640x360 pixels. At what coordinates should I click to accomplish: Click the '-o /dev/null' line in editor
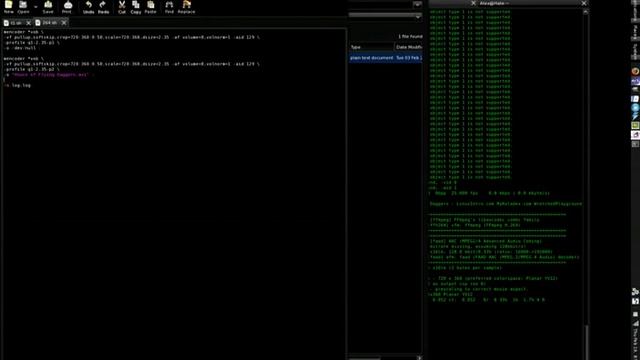20,48
